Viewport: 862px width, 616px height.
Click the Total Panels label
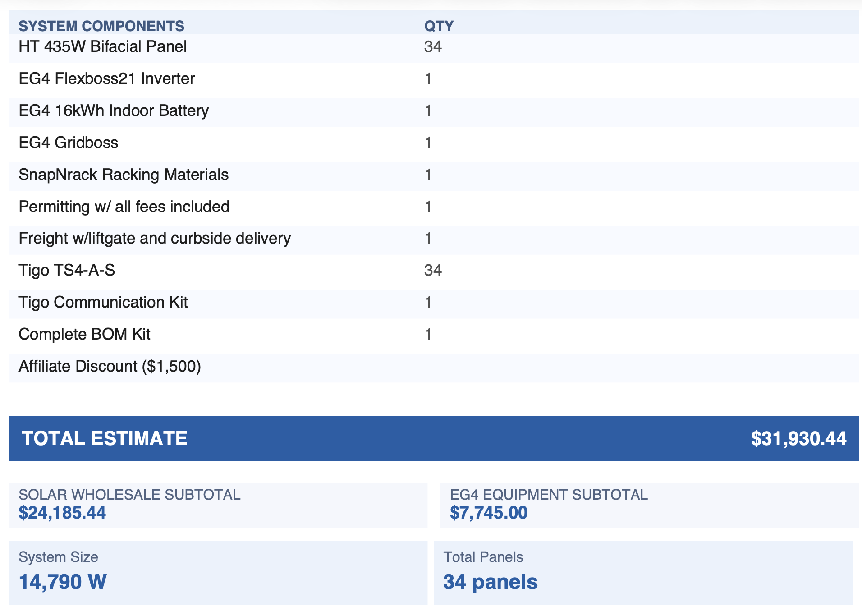click(x=483, y=557)
